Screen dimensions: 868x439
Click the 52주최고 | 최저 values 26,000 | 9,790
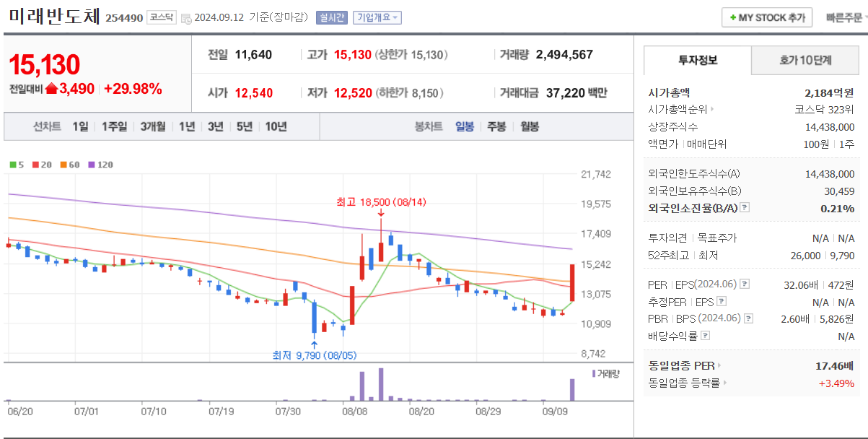[x=823, y=255]
